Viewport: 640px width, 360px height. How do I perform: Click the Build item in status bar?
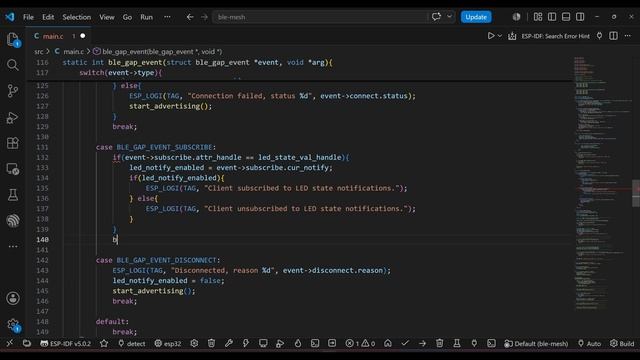(622, 343)
